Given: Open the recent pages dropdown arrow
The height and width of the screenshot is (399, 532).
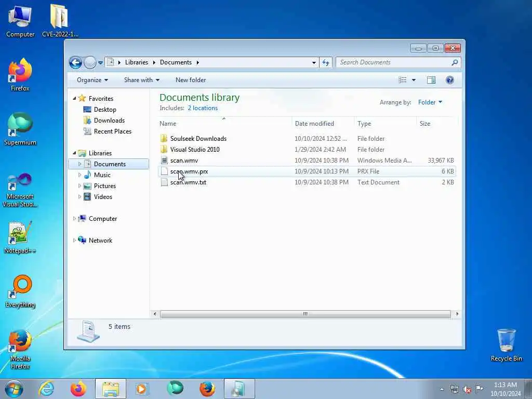Looking at the screenshot, I should click(100, 63).
